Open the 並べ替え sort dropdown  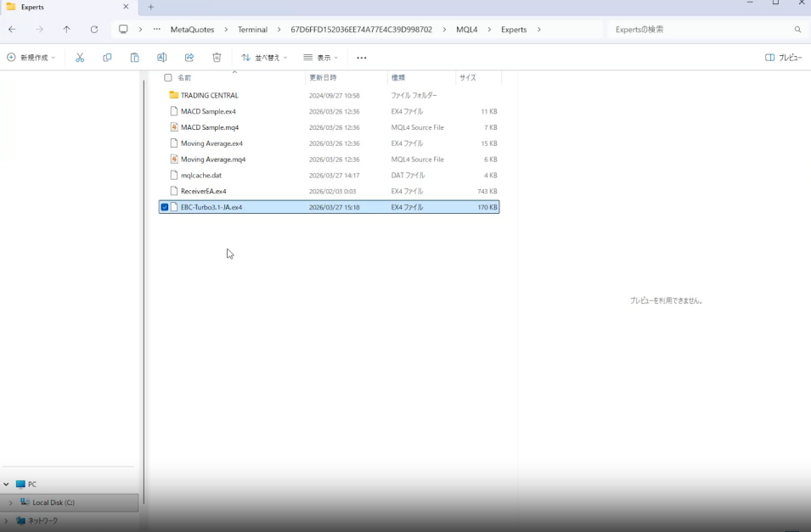pos(264,58)
